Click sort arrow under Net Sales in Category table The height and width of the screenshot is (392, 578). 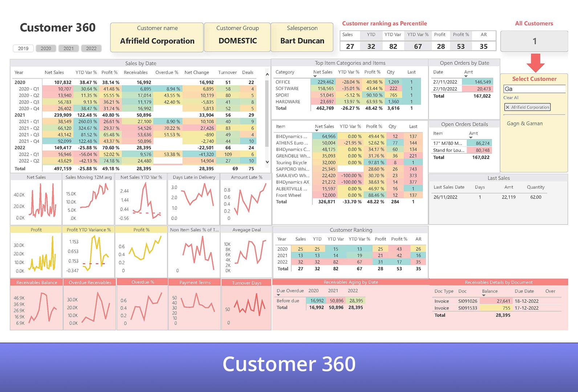pyautogui.click(x=315, y=76)
